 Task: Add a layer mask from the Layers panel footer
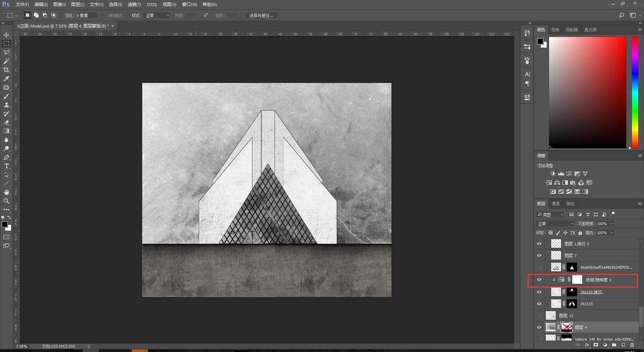point(596,345)
